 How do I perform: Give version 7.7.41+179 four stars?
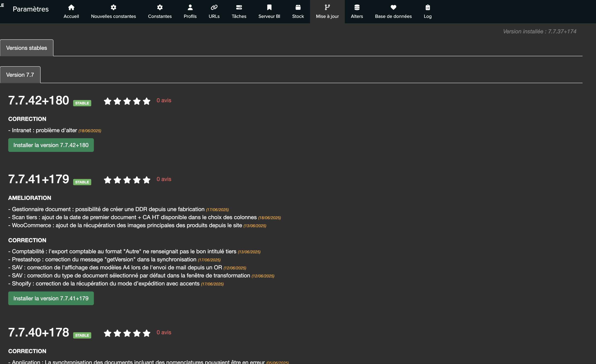coord(137,180)
